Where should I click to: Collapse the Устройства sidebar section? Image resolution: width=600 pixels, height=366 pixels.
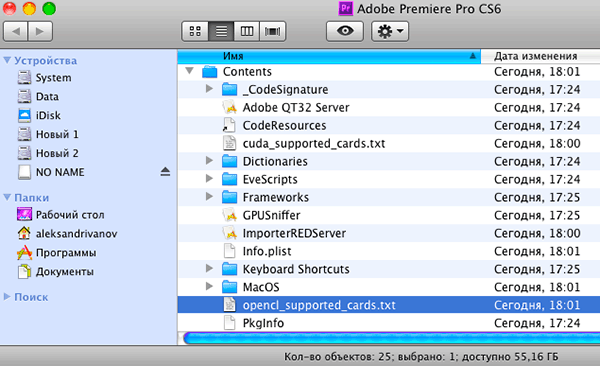pyautogui.click(x=7, y=60)
